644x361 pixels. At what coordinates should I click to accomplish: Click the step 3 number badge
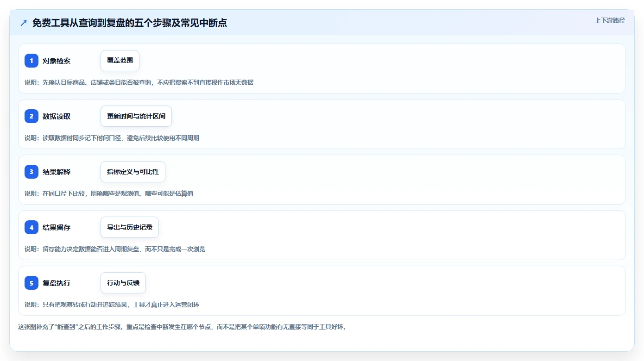(32, 172)
